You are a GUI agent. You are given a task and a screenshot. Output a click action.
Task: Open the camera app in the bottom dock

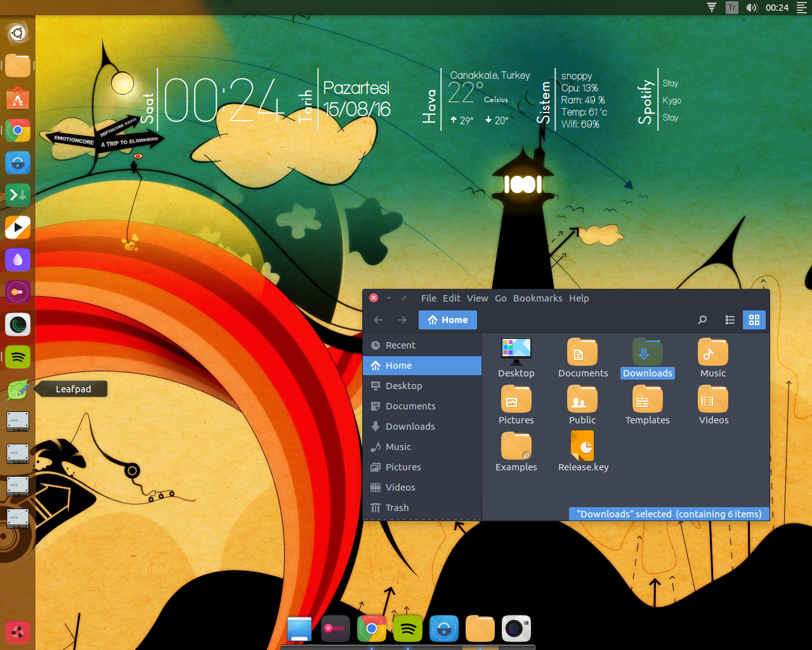point(516,629)
